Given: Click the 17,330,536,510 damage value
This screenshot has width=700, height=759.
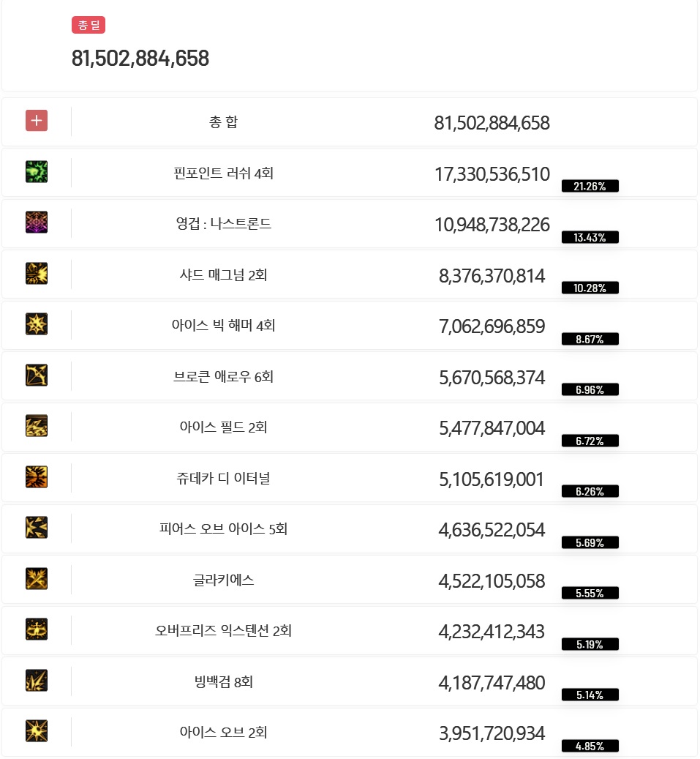Looking at the screenshot, I should pos(492,174).
